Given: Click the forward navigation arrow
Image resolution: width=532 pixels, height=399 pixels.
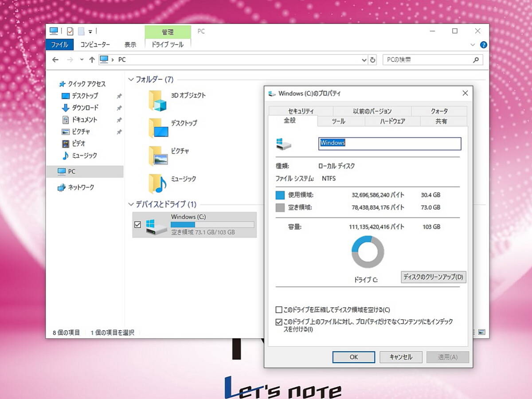Looking at the screenshot, I should (70, 59).
